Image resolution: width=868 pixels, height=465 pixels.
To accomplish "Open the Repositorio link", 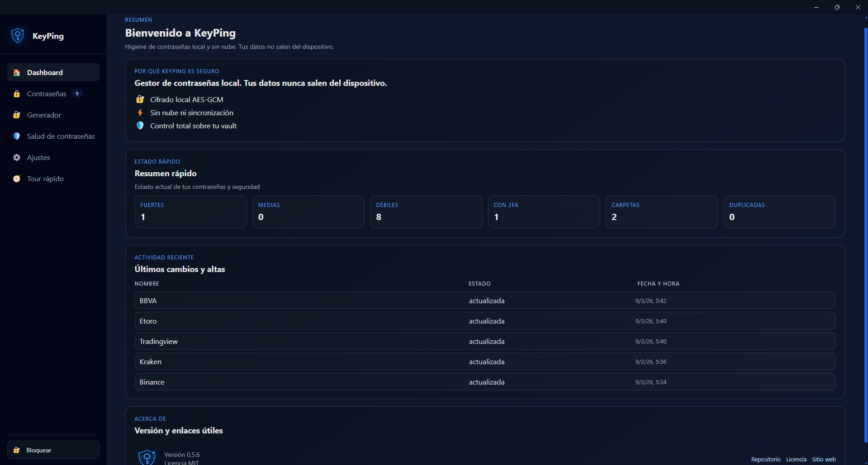I will [765, 459].
